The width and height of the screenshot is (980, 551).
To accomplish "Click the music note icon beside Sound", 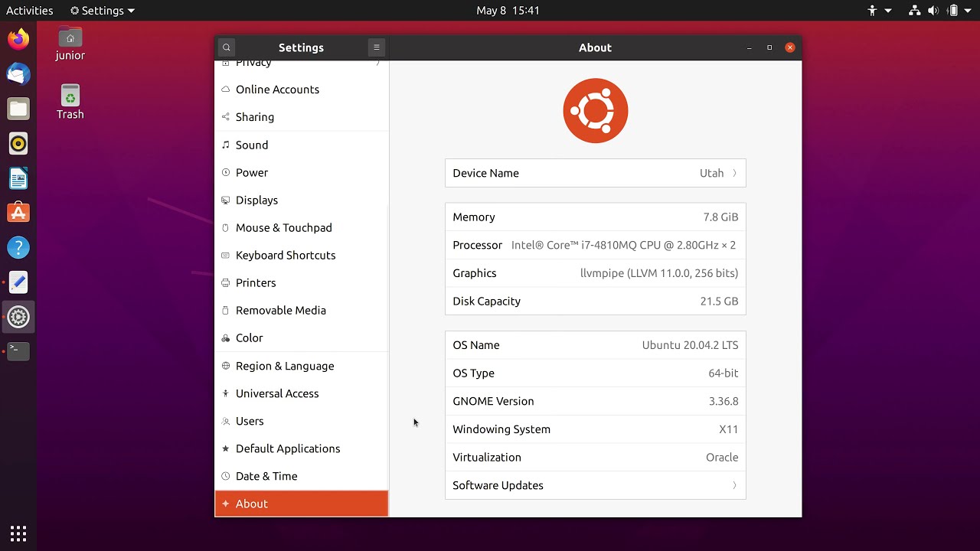I will click(x=225, y=145).
